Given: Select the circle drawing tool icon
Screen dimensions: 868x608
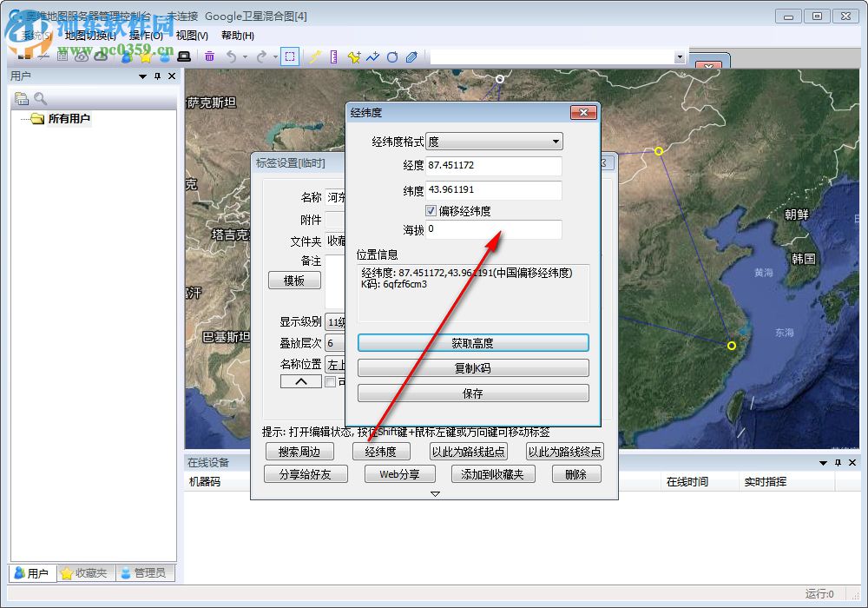Looking at the screenshot, I should coord(392,56).
